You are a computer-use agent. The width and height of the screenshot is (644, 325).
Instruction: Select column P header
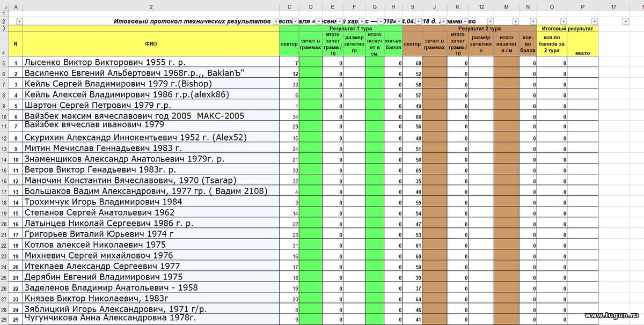click(583, 6)
